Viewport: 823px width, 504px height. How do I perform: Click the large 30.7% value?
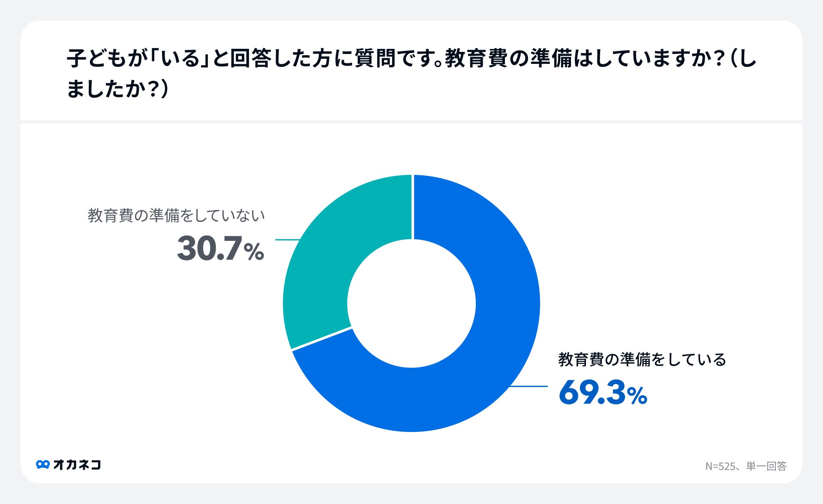[x=210, y=249]
